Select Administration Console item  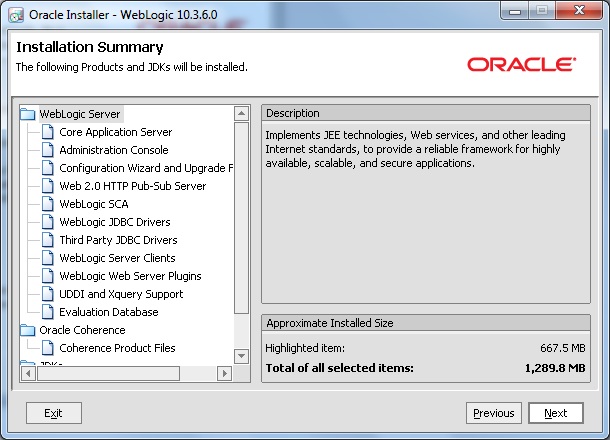[x=114, y=150]
